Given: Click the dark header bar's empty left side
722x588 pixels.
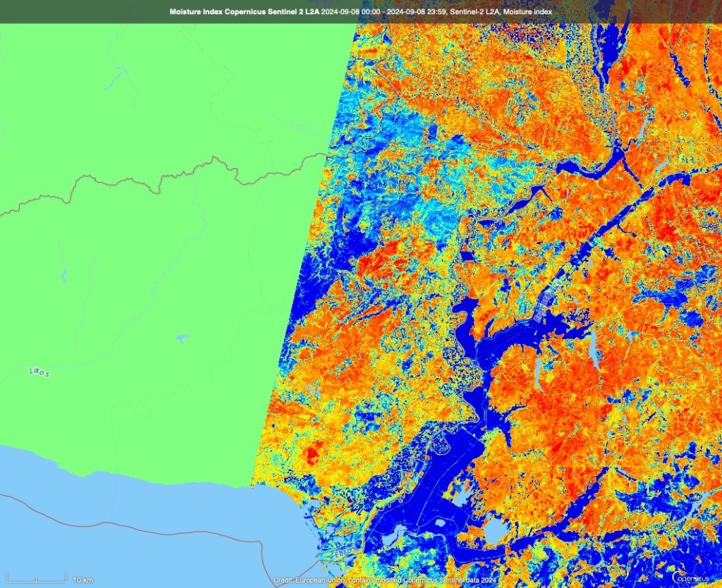Looking at the screenshot, I should click(x=71, y=12).
